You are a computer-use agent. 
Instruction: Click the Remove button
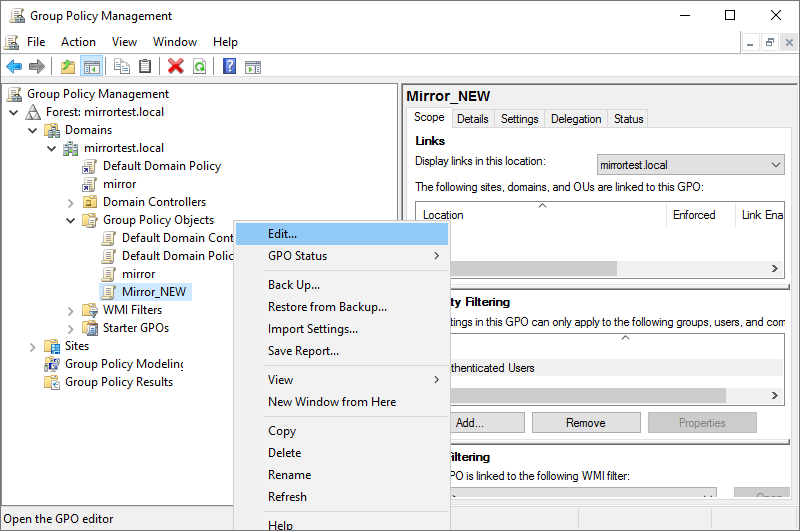coord(586,423)
